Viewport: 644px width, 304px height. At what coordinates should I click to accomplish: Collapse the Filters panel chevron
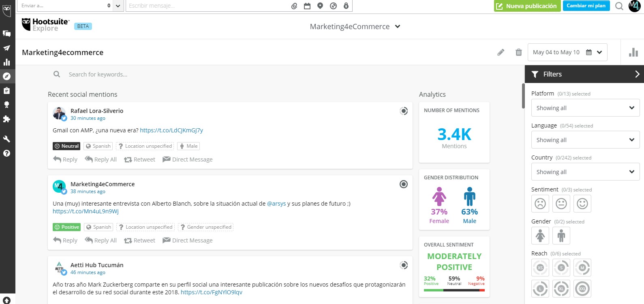pos(637,74)
